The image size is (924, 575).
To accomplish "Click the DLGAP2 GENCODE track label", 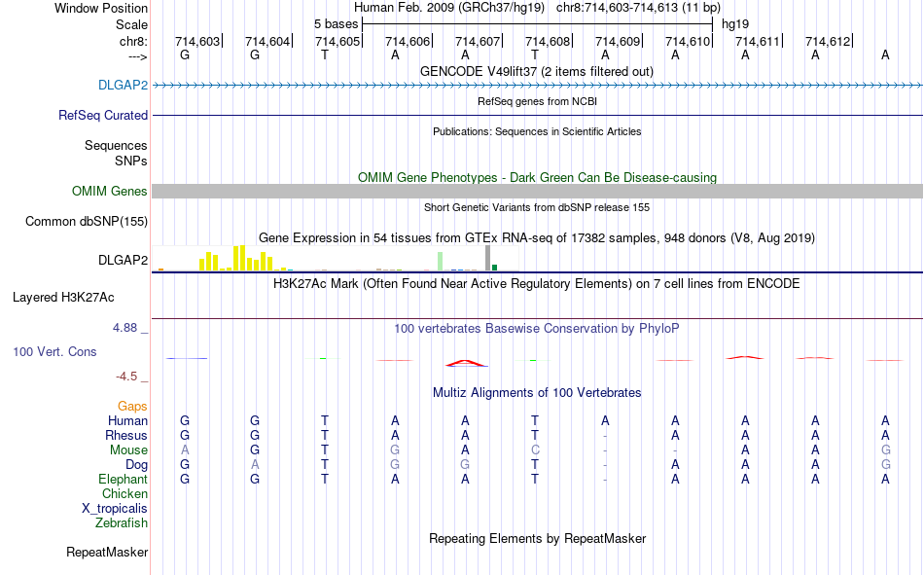I will pos(123,85).
